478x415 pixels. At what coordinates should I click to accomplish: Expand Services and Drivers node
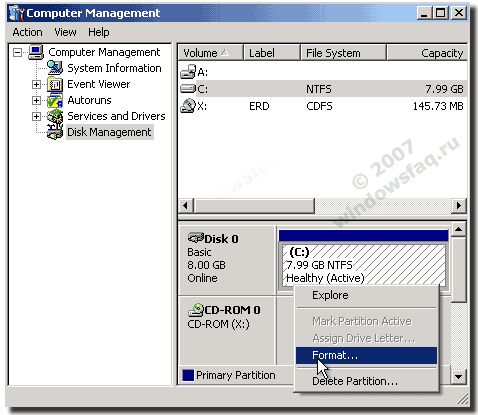point(36,116)
